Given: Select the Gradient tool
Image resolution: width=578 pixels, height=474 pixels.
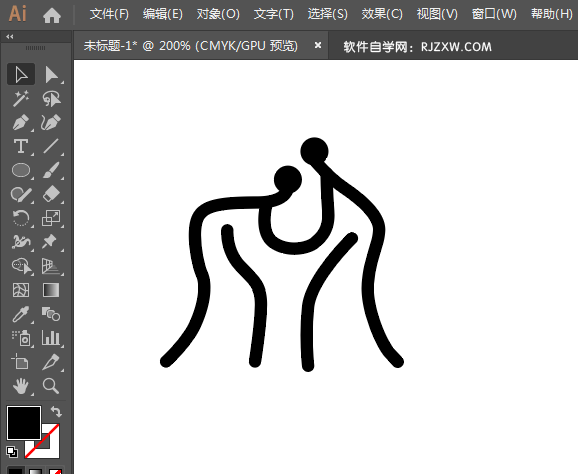Looking at the screenshot, I should tap(51, 290).
